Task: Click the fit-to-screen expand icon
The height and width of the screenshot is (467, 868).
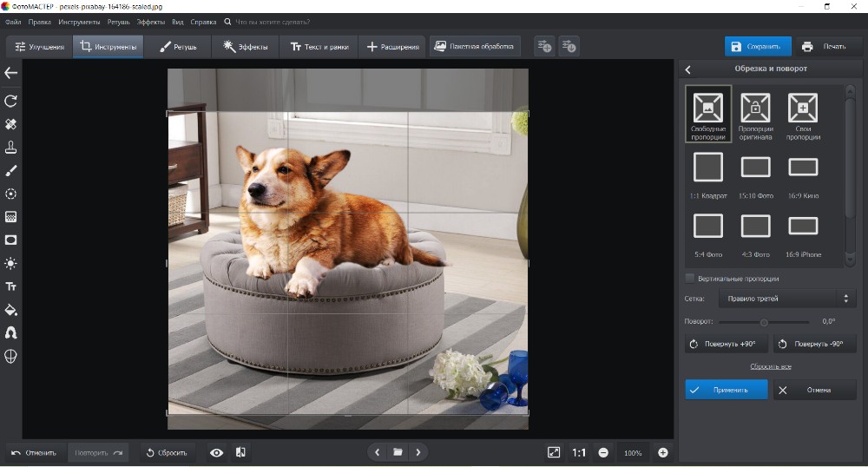Action: 554,452
